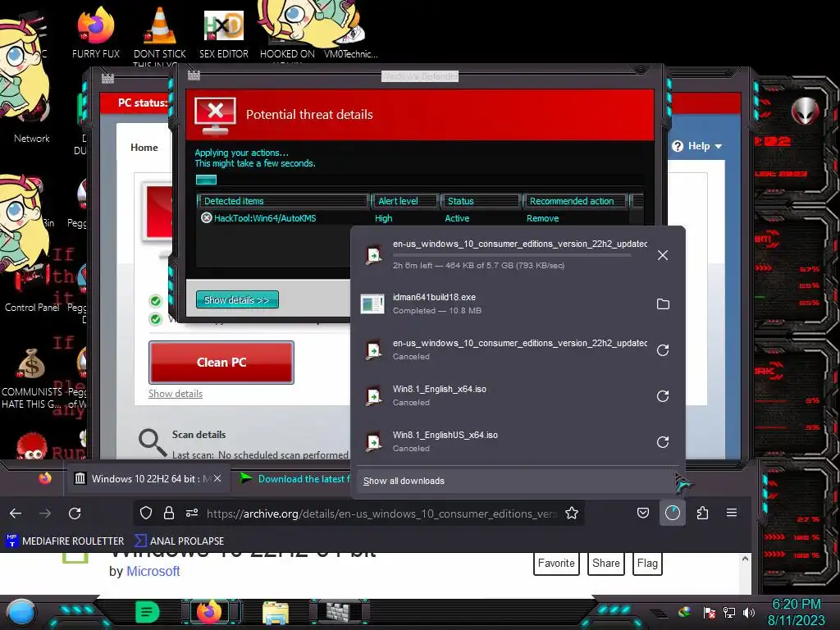Click the Start orb on taskbar
The image size is (840, 630).
coord(21,612)
